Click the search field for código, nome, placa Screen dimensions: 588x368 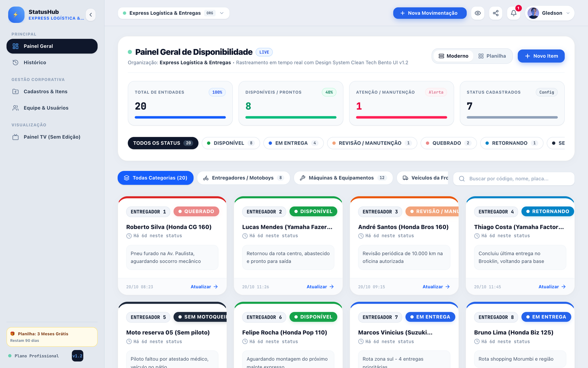514,178
